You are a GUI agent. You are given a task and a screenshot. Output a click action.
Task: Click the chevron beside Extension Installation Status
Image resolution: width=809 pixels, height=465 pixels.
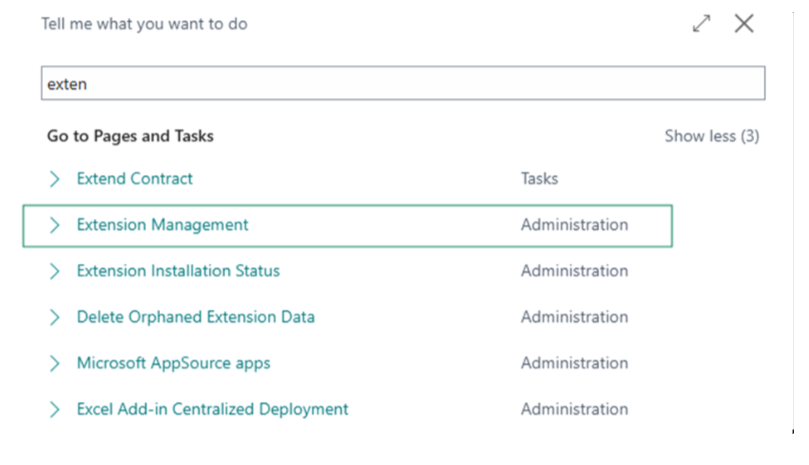coord(55,271)
